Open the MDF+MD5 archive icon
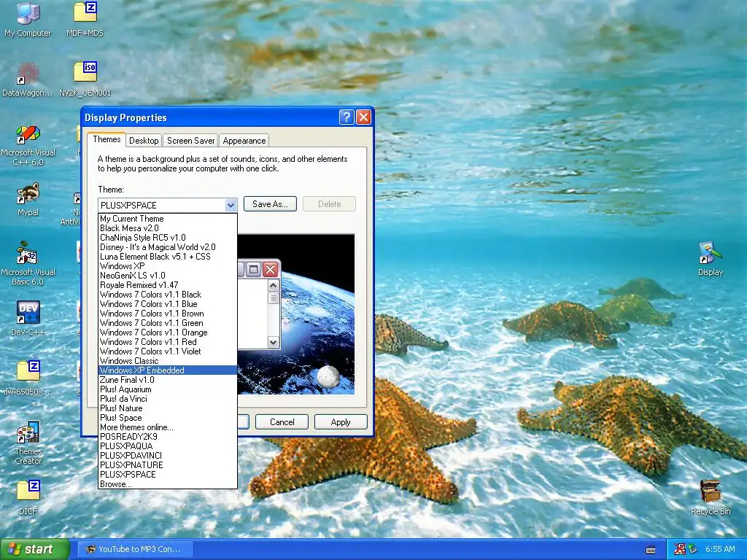The height and width of the screenshot is (560, 747). pos(85,19)
